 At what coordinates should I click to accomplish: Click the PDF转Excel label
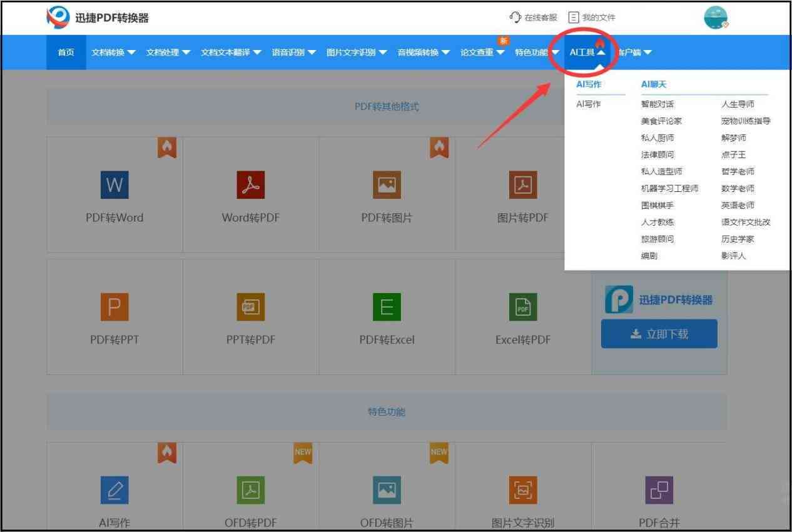click(387, 340)
